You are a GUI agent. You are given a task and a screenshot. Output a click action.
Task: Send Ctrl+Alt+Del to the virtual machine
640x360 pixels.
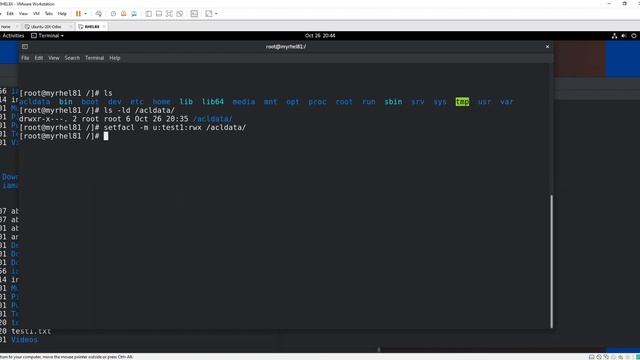(98, 13)
